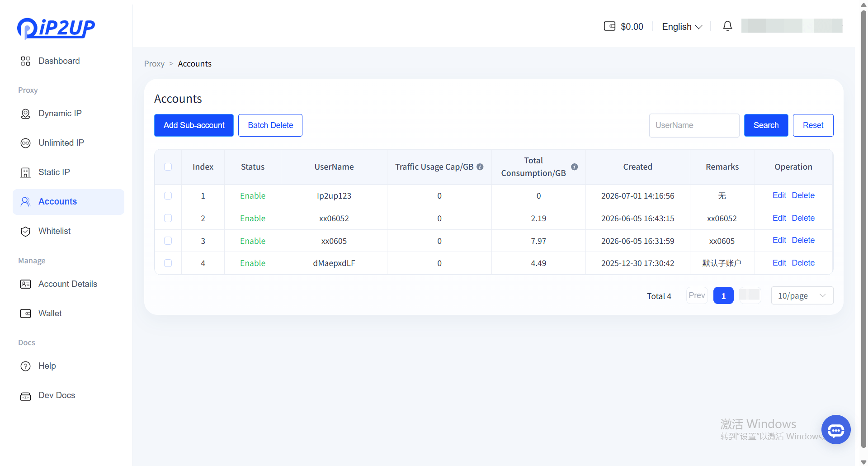Delete the xx0605 account
The width and height of the screenshot is (868, 466).
(x=803, y=240)
